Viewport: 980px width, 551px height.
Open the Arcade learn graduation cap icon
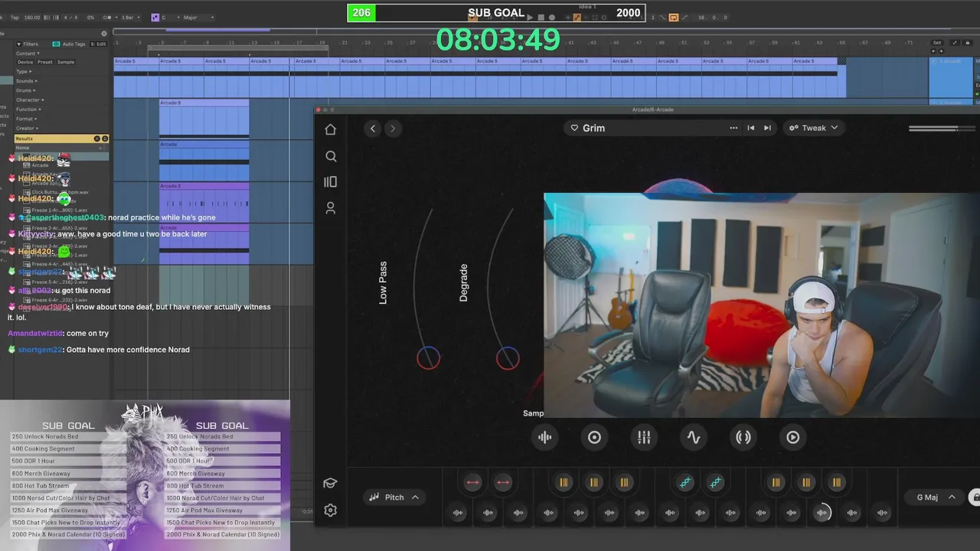pyautogui.click(x=330, y=483)
